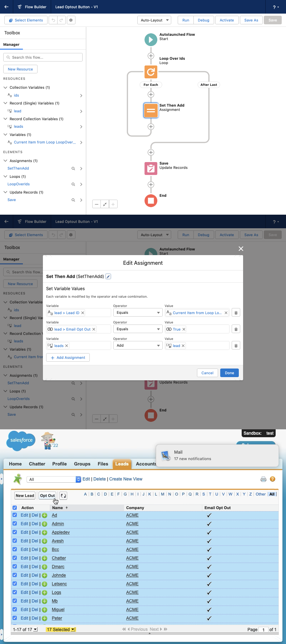
Task: Open the Chatter tab in Salesforce
Action: (37, 464)
